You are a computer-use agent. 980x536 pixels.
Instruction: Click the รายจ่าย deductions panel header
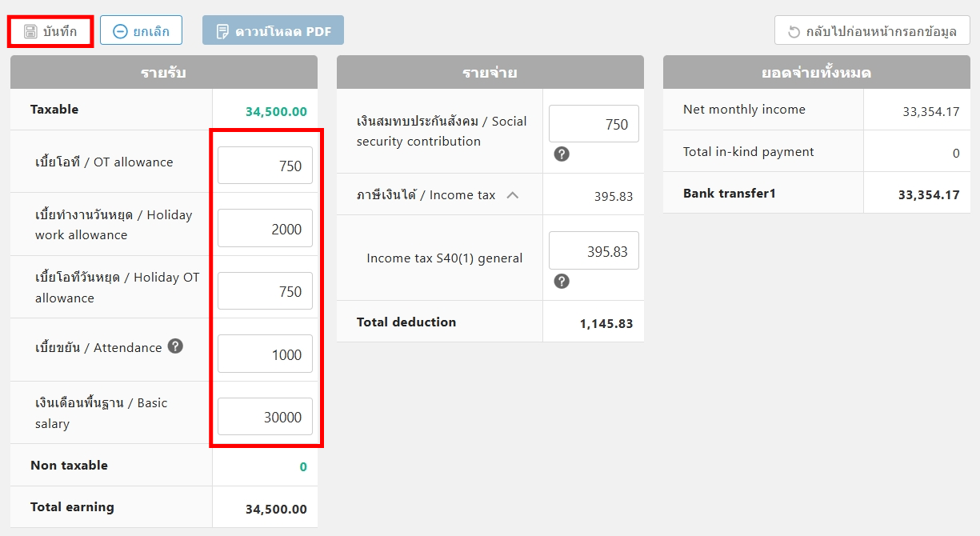coord(490,73)
